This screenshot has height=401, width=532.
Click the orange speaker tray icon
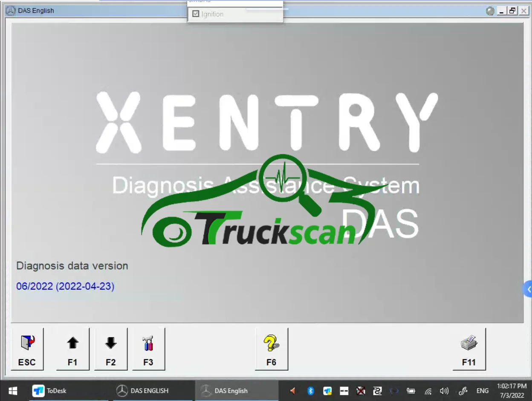[293, 391]
